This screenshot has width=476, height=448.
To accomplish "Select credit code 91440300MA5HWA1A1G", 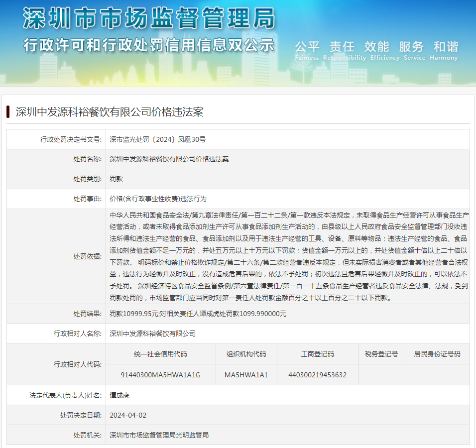I will click(161, 375).
